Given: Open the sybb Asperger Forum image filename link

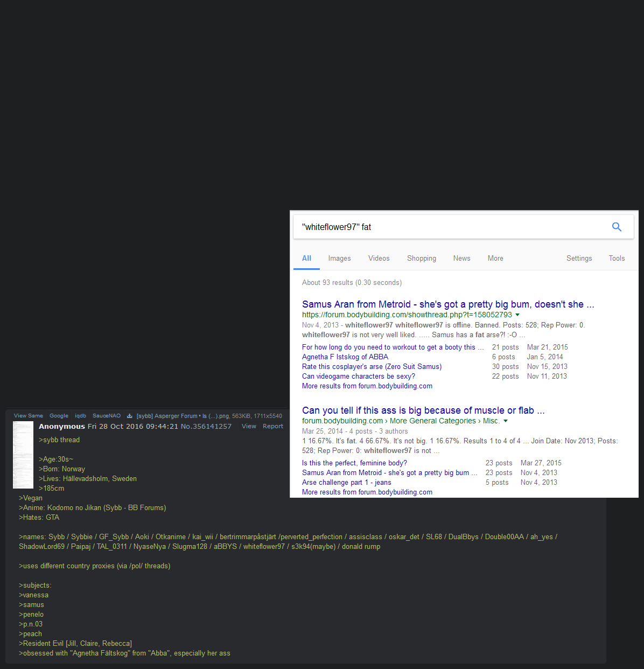Looking at the screenshot, I should point(182,416).
